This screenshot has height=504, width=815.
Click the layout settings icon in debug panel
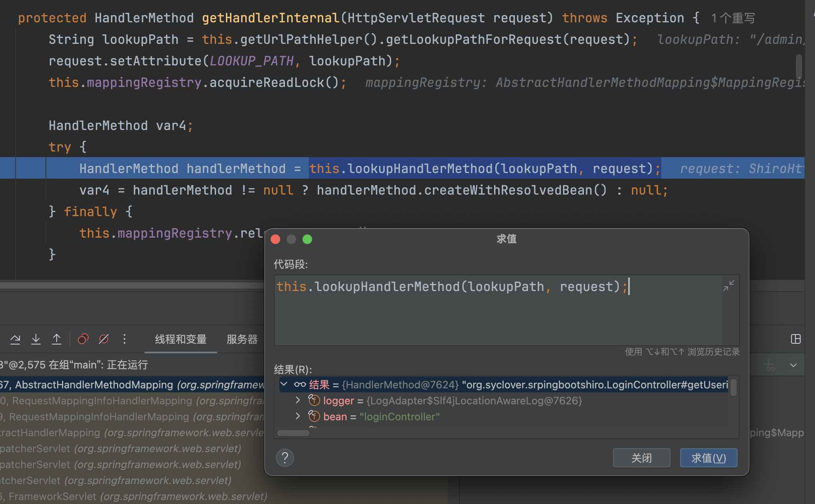click(x=795, y=339)
